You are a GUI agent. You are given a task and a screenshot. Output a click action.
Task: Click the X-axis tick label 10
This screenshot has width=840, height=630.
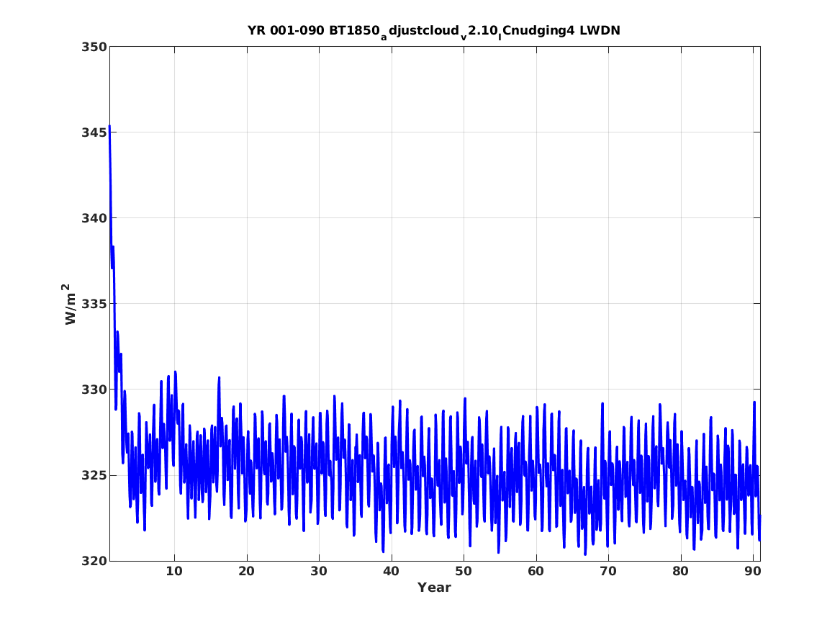pos(174,571)
